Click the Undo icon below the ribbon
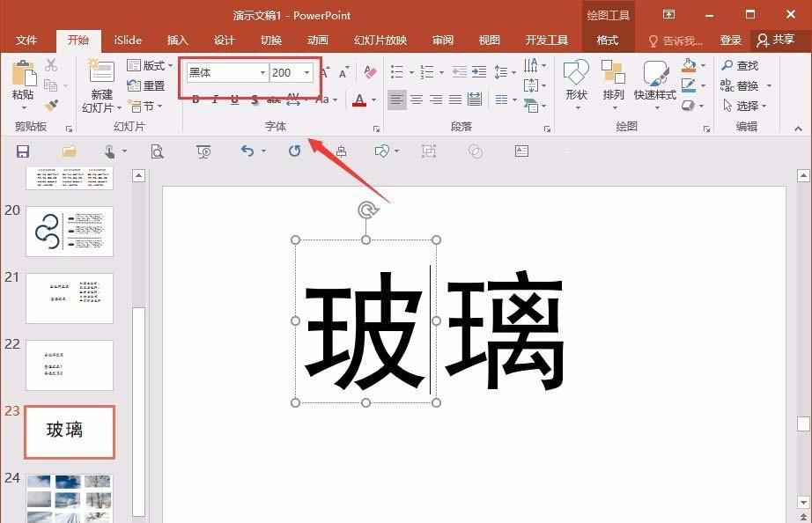Viewport: 812px width, 523px height. (x=247, y=151)
